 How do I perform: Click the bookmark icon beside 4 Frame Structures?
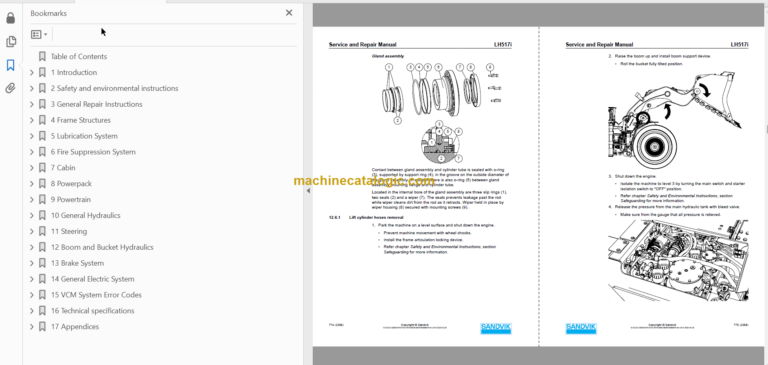tap(42, 120)
